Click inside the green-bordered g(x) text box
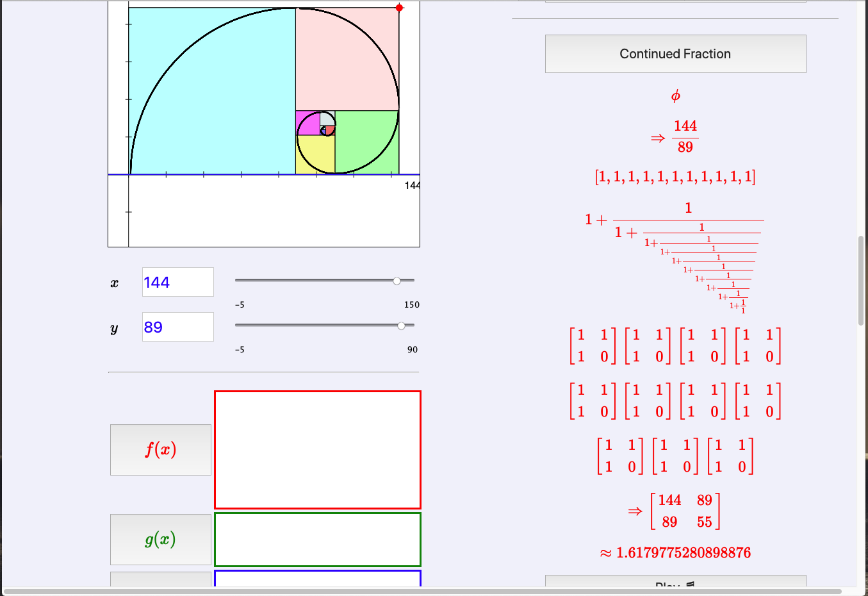This screenshot has height=596, width=868. 317,539
